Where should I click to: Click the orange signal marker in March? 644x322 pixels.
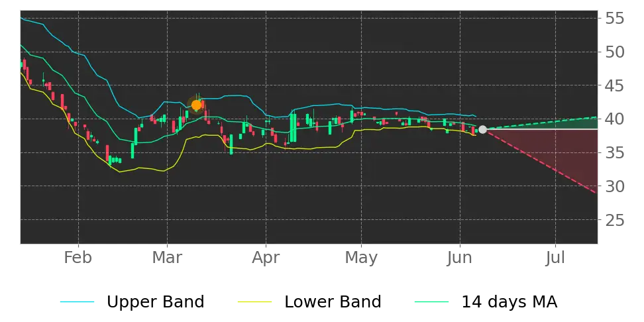pos(196,105)
